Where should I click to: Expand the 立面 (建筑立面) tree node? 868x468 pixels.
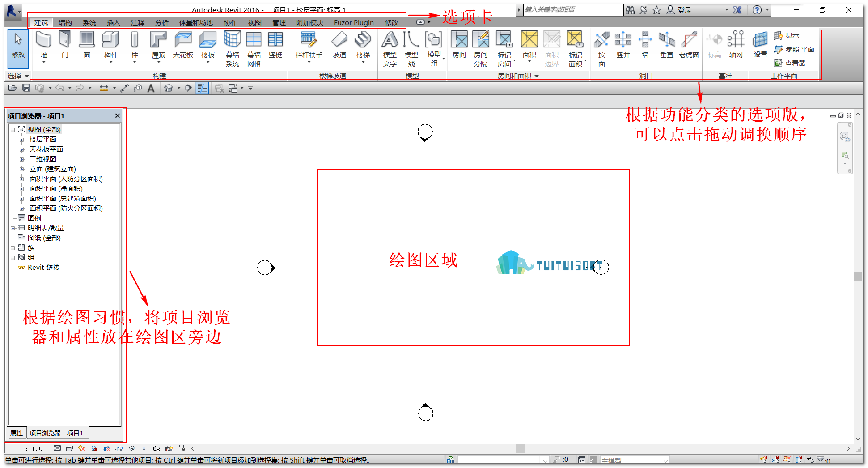pyautogui.click(x=21, y=169)
